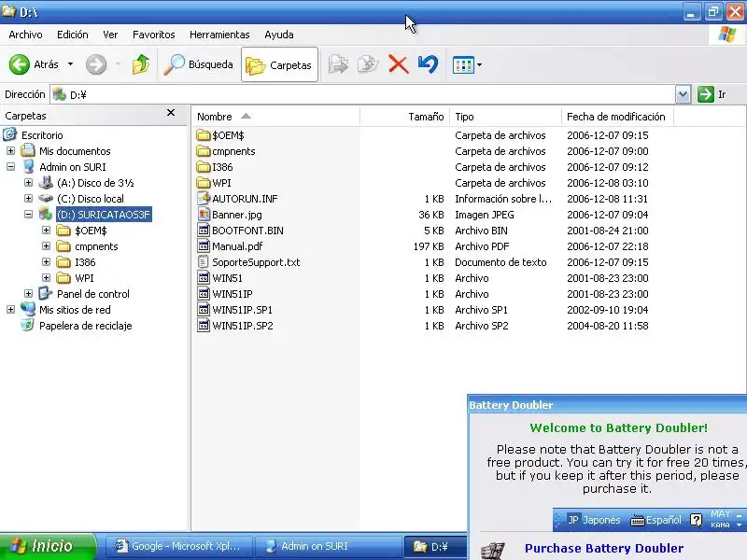Screen dimensions: 747x560
Task: Open the Atrás history dropdown arrow
Action: [x=70, y=64]
